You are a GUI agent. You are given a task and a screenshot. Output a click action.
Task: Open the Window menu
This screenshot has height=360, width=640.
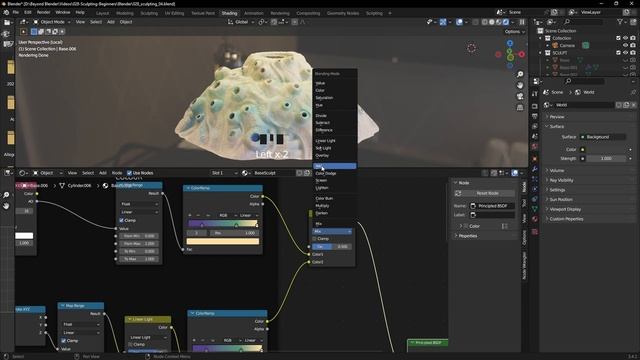(62, 13)
